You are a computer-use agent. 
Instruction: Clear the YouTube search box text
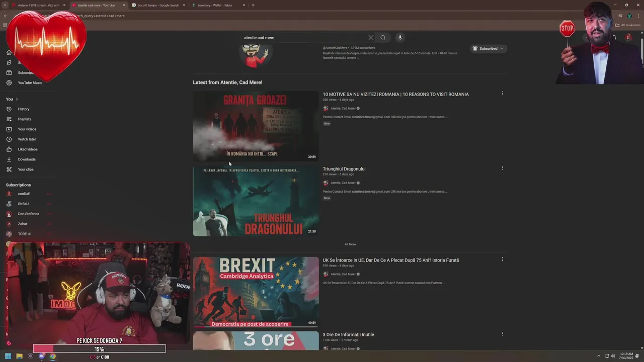371,38
